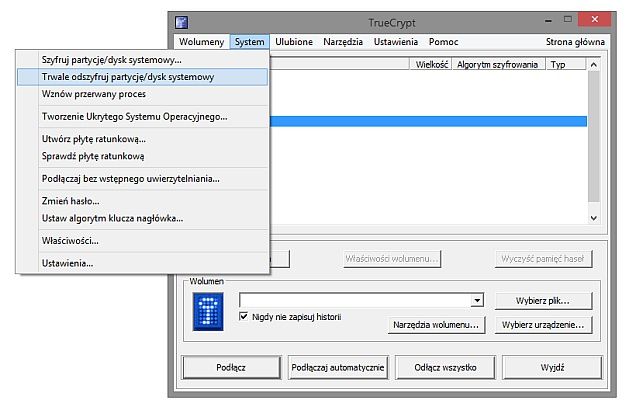Click scroll up arrow of drive list
Screen dimensions: 630x407
point(594,65)
